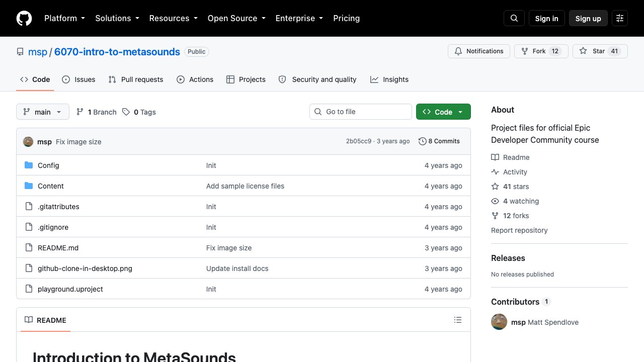Go to the Pricing page

tap(347, 18)
